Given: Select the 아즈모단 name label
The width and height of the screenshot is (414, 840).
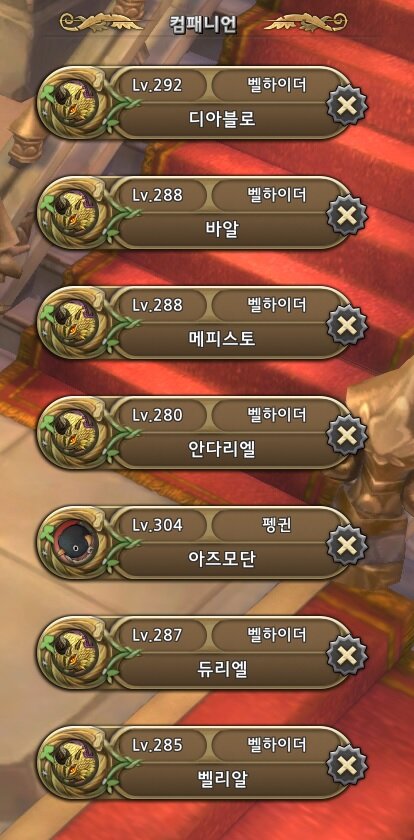Looking at the screenshot, I should [x=223, y=558].
